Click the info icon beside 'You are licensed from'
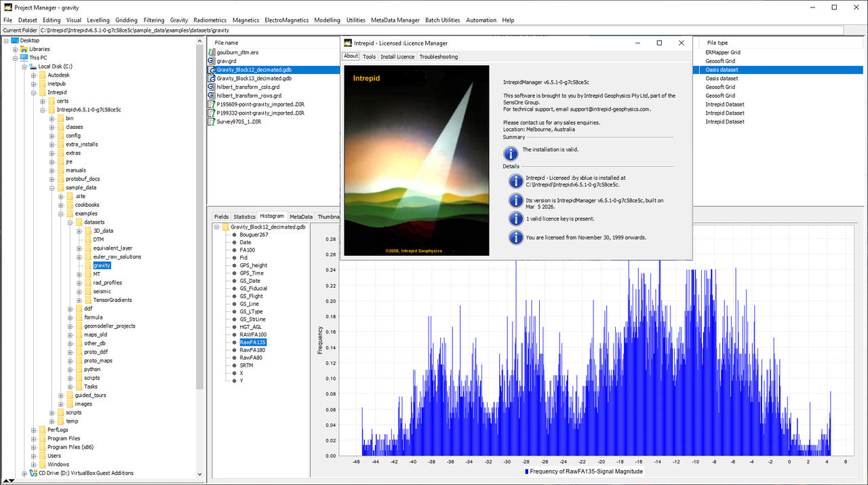Viewport: 868px width, 485px height. pyautogui.click(x=515, y=237)
